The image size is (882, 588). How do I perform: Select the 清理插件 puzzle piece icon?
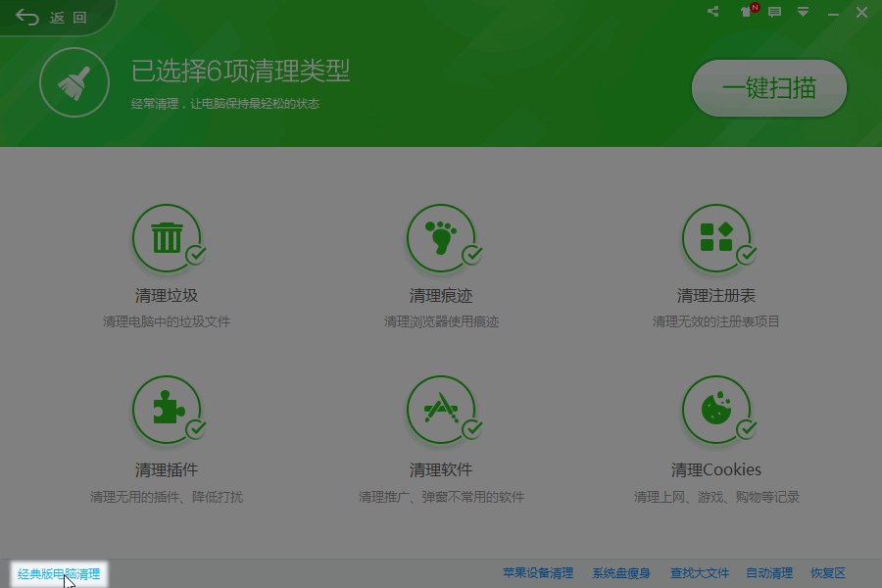167,410
